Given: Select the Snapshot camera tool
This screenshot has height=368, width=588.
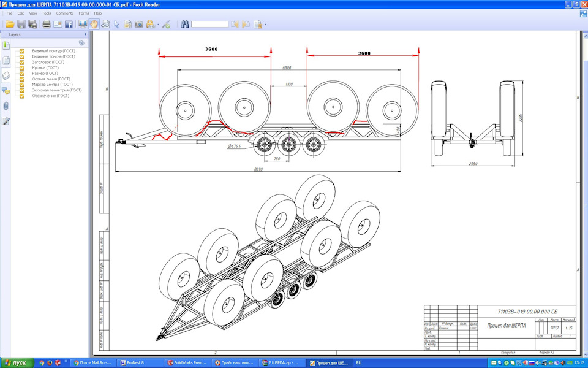Looking at the screenshot, I should click(139, 25).
